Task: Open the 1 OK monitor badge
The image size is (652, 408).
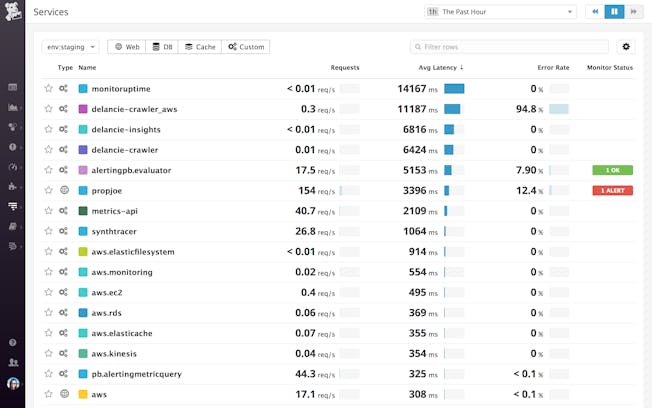Action: click(612, 170)
